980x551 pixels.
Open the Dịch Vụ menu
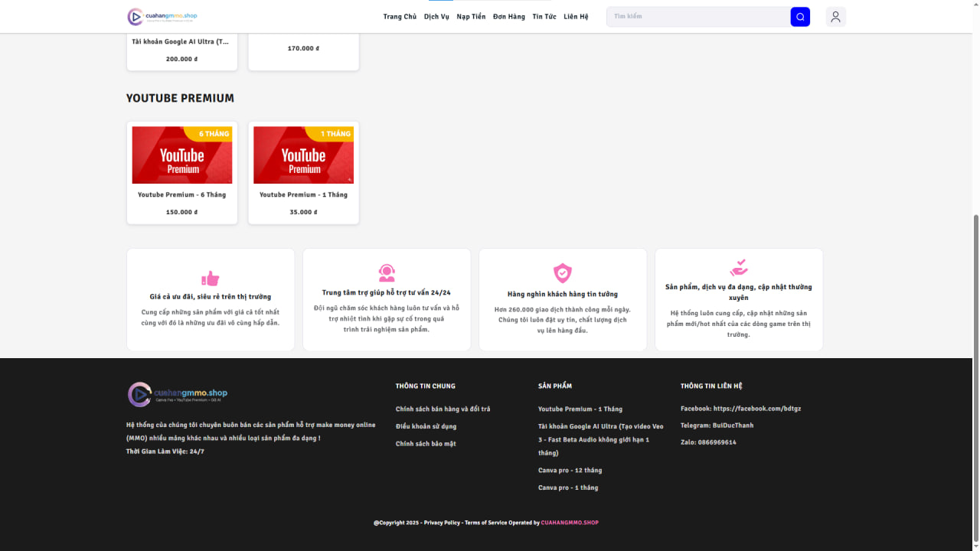436,17
